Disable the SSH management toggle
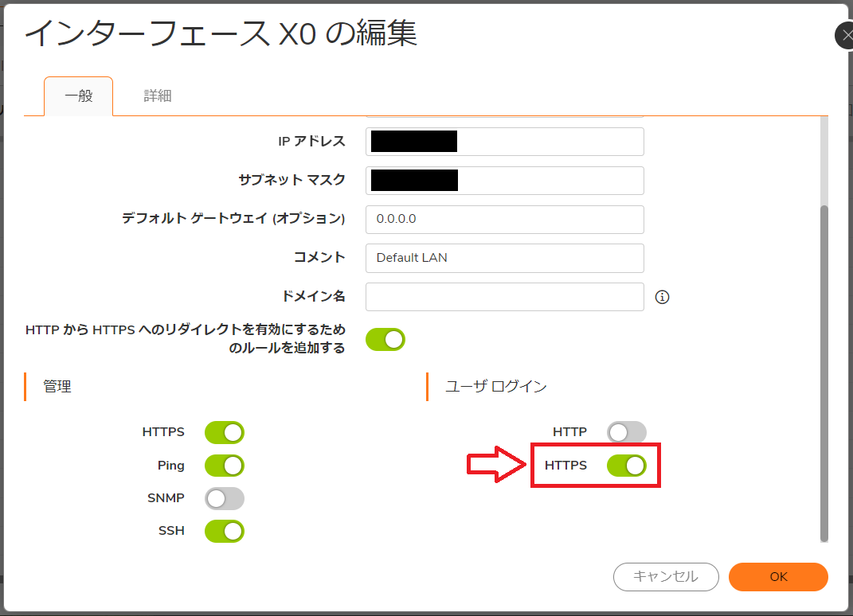This screenshot has width=853, height=616. click(x=224, y=531)
